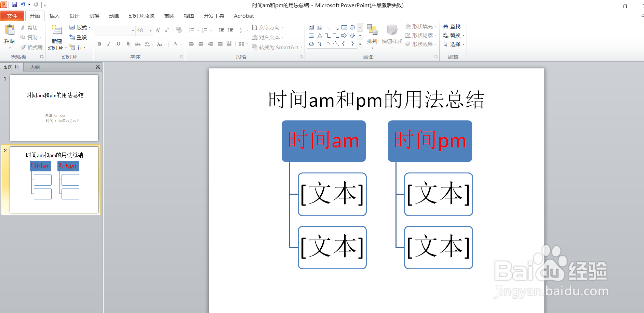Open the 幻灯片放映 (Slide Show) tab
Viewport: 644px width, 313px height.
coord(141,16)
